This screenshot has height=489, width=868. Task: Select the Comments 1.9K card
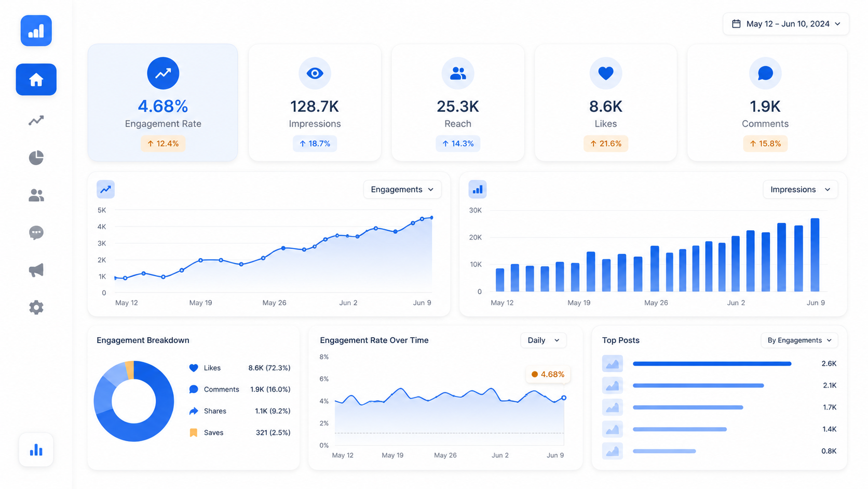pyautogui.click(x=767, y=102)
